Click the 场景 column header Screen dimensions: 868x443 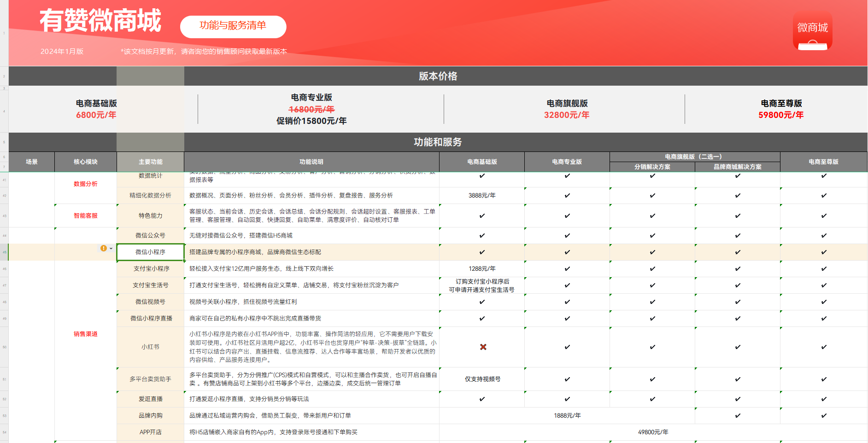coord(32,162)
